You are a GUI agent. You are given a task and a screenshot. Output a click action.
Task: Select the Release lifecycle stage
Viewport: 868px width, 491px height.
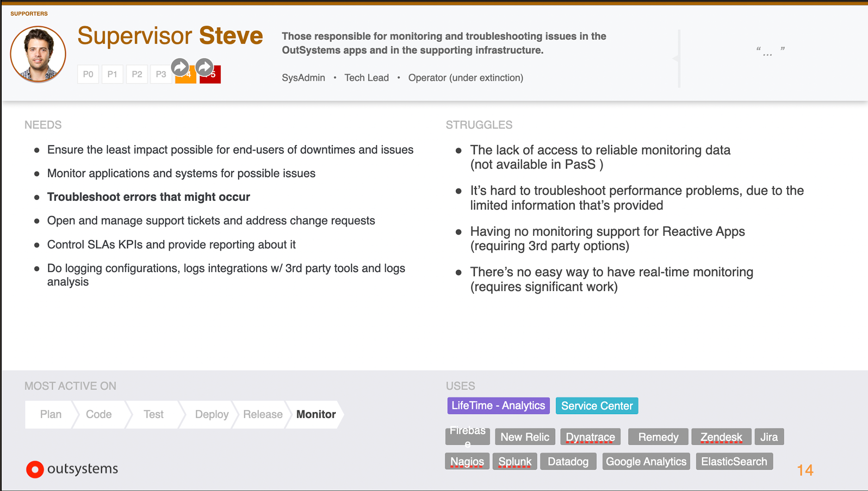[263, 415]
